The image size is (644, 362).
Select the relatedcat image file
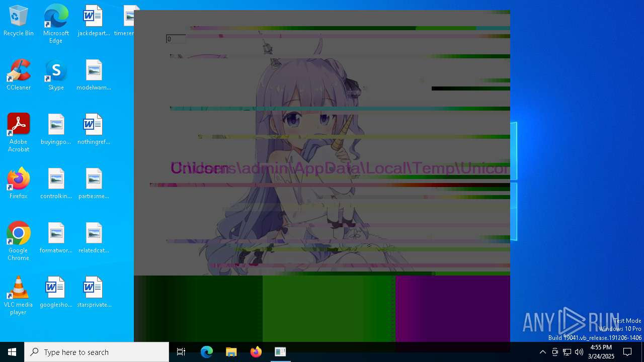[94, 238]
